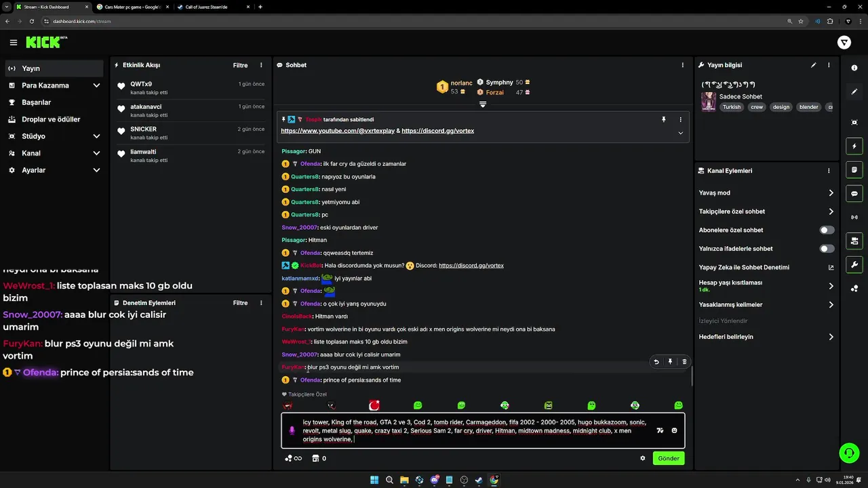
Task: Collapse the leaderboard using the arrow below it
Action: click(x=483, y=104)
